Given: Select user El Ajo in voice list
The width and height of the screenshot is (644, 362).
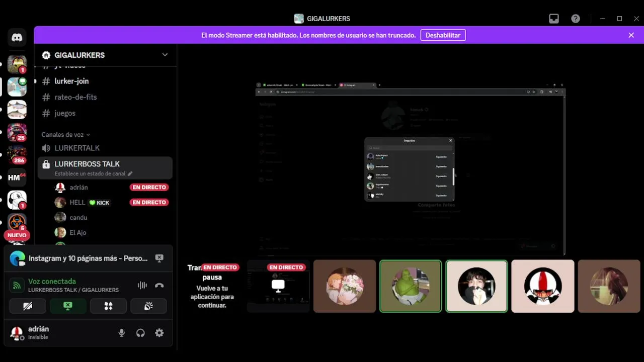Looking at the screenshot, I should click(x=78, y=232).
